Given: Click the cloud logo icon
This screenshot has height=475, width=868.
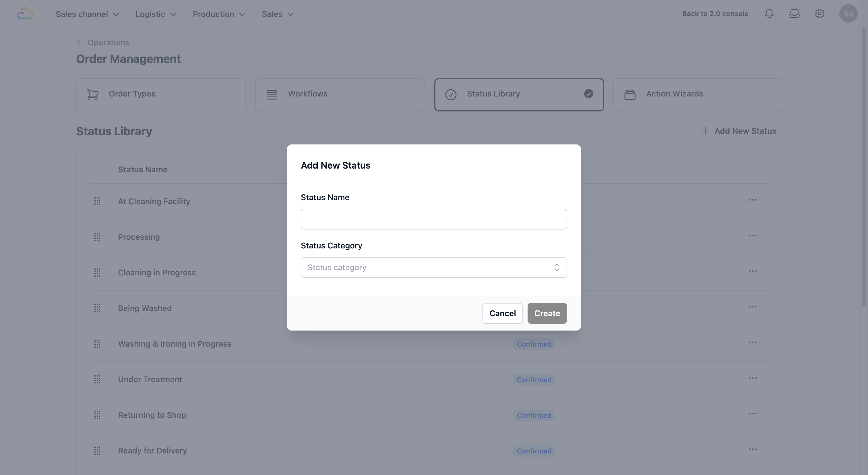Looking at the screenshot, I should pyautogui.click(x=25, y=13).
